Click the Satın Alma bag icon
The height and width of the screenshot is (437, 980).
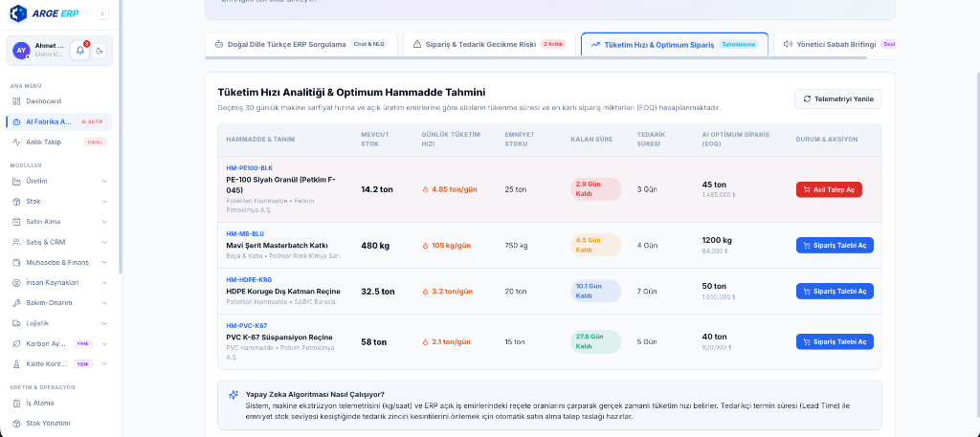(x=16, y=222)
